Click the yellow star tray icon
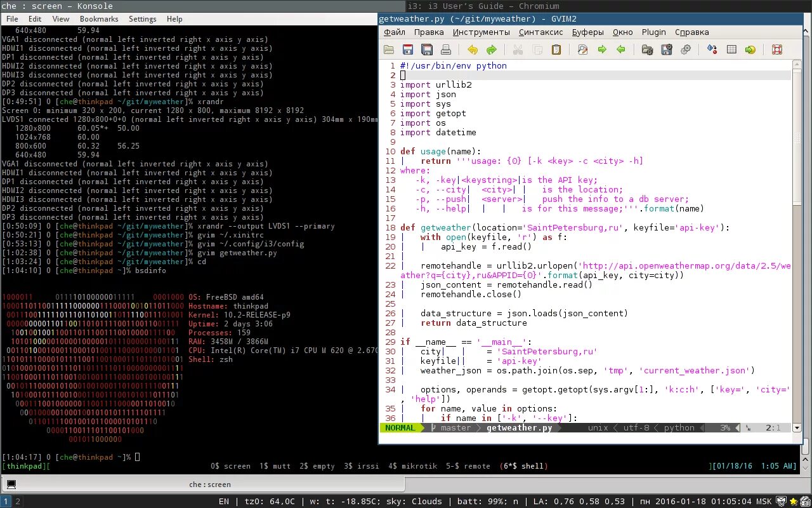 click(x=793, y=502)
